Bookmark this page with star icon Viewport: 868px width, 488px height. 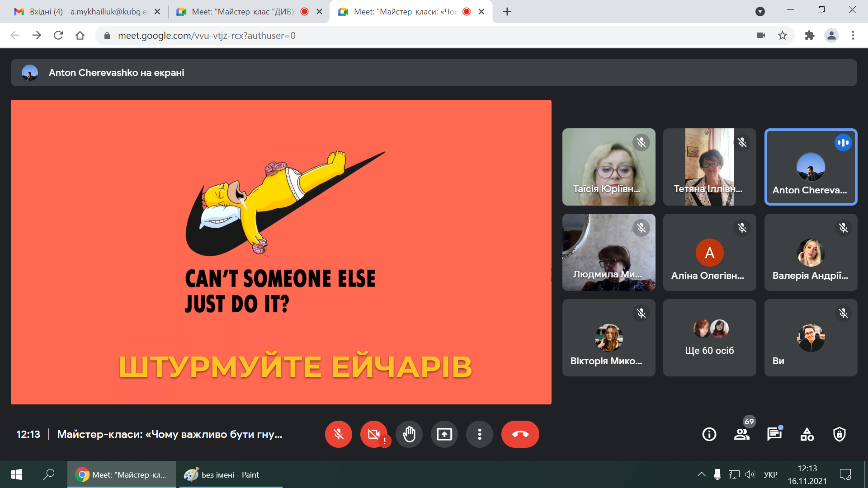(x=783, y=35)
